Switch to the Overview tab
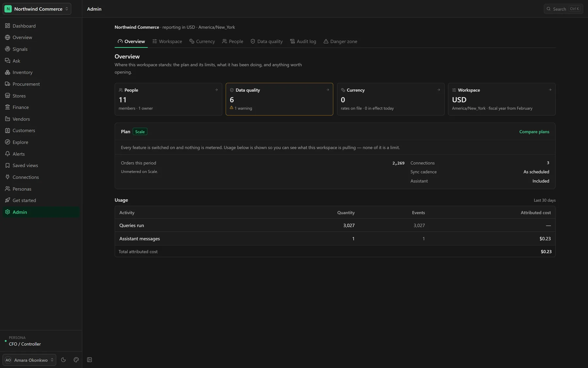This screenshot has height=368, width=588. point(131,41)
